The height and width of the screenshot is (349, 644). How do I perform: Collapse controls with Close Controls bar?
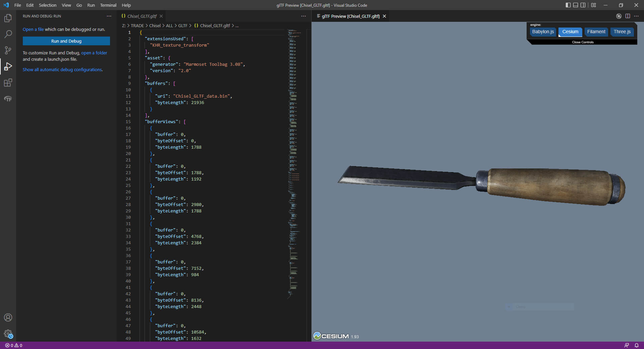click(583, 42)
